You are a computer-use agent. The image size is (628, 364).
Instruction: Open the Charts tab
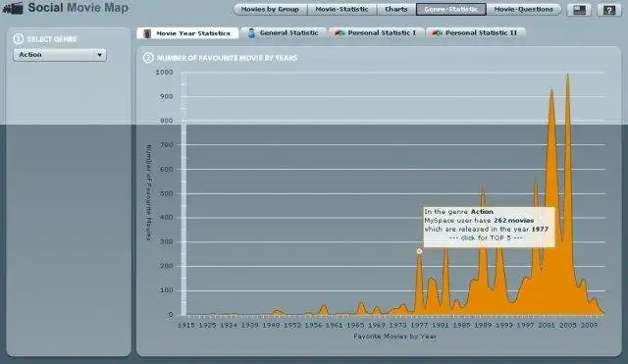tap(396, 9)
